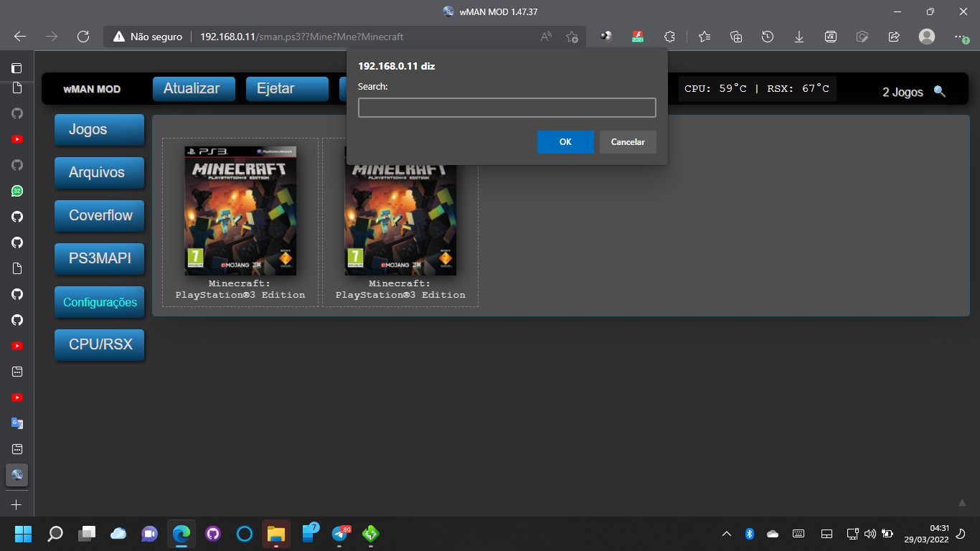Viewport: 980px width, 551px height.
Task: Expand the Edge profile menu
Action: (x=928, y=36)
